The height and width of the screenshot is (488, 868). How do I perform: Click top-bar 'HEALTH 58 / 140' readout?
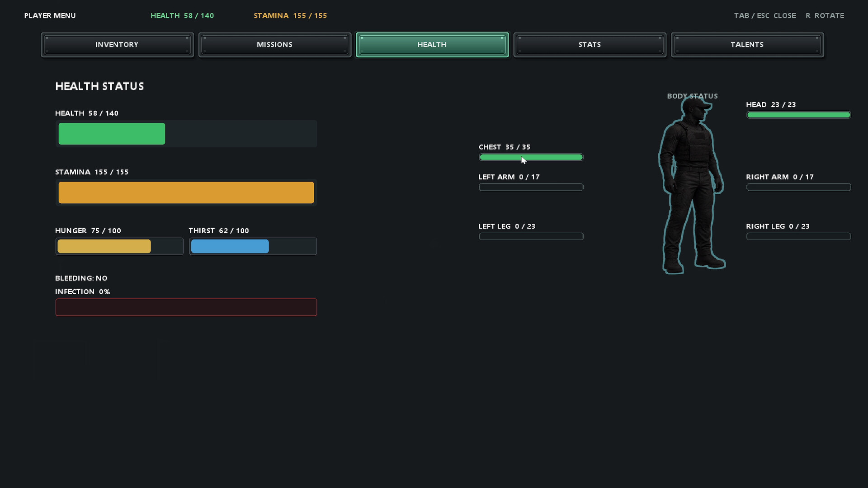click(182, 15)
